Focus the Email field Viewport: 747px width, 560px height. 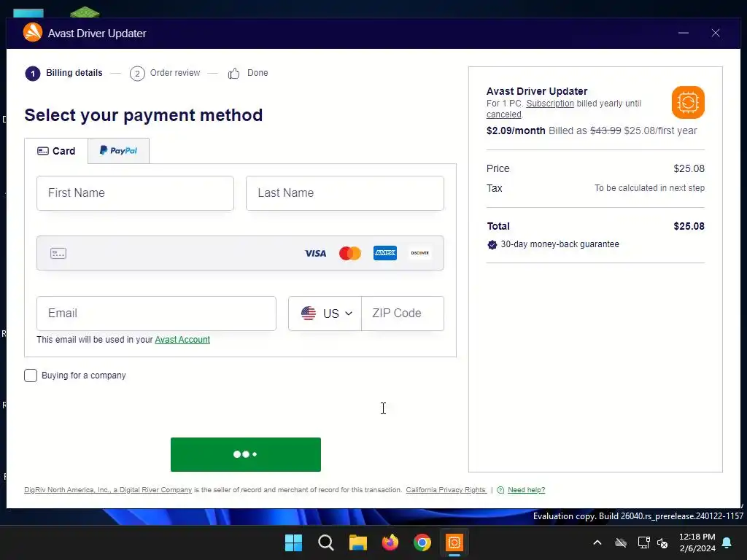point(156,314)
